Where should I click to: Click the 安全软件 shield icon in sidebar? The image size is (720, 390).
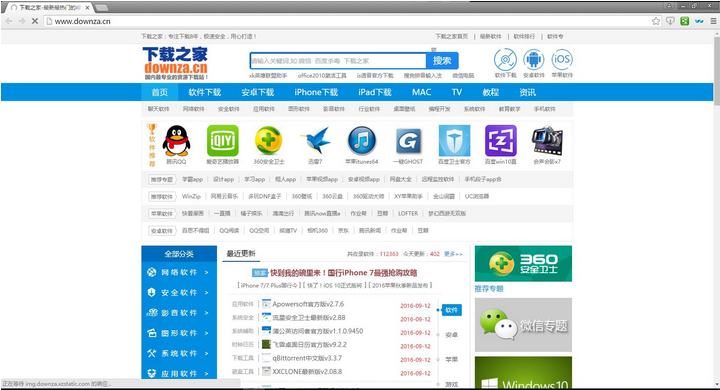(x=152, y=293)
